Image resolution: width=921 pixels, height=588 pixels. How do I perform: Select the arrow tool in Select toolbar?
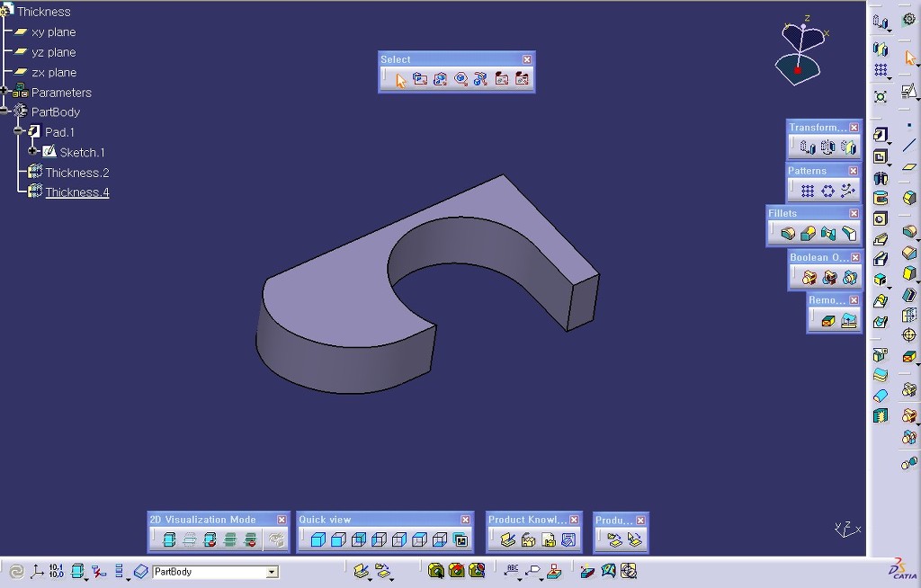point(400,80)
